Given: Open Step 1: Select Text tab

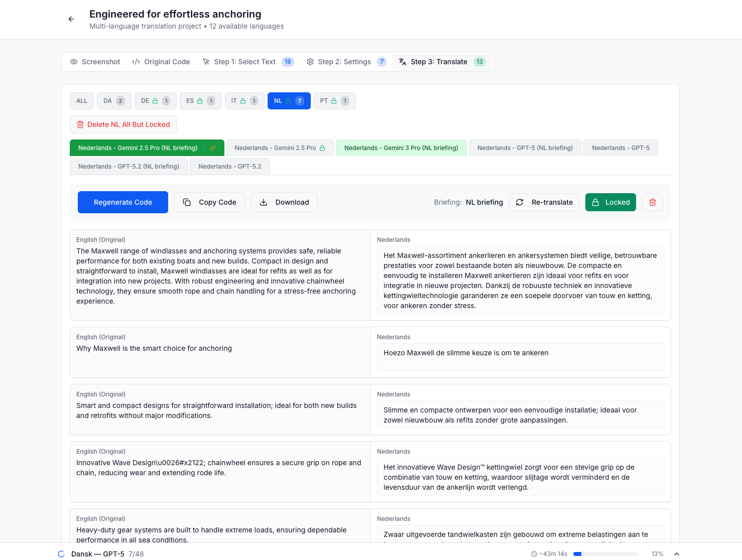Looking at the screenshot, I should tap(248, 62).
